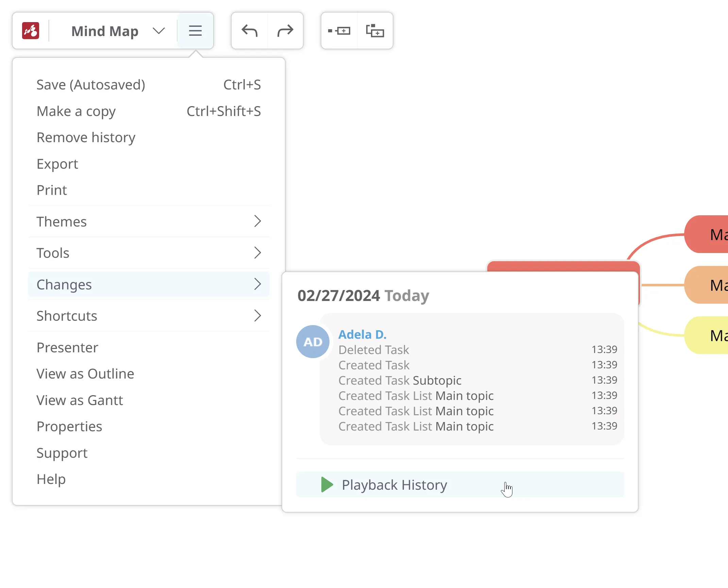Screen dimensions: 728x588
Task: Select the Deleted Task history entry
Action: 374,350
